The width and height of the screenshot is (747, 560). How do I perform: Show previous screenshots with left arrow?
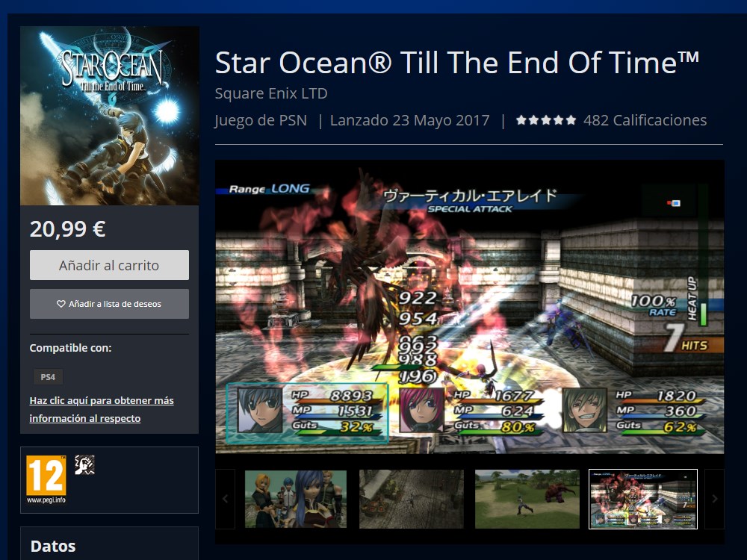(x=226, y=499)
